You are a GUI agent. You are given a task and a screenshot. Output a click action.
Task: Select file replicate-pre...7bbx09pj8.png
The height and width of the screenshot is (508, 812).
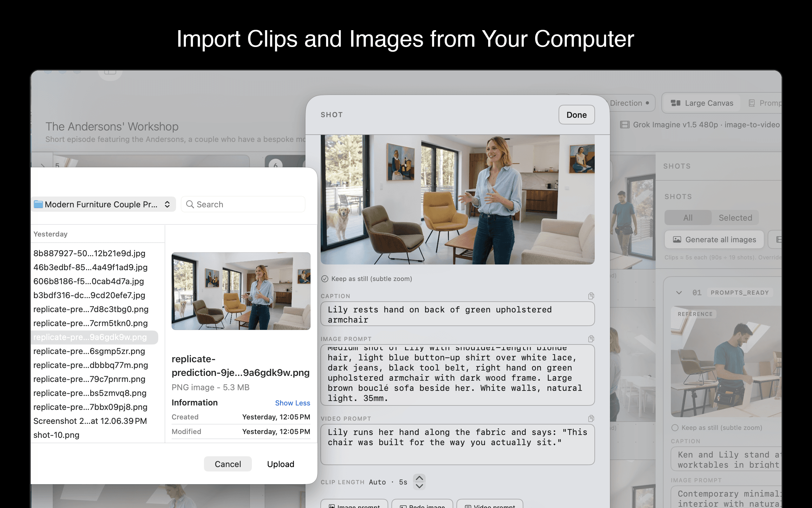(x=90, y=407)
